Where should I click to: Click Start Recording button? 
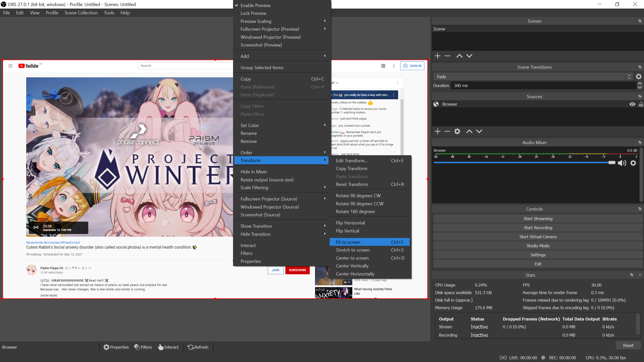coord(538,228)
